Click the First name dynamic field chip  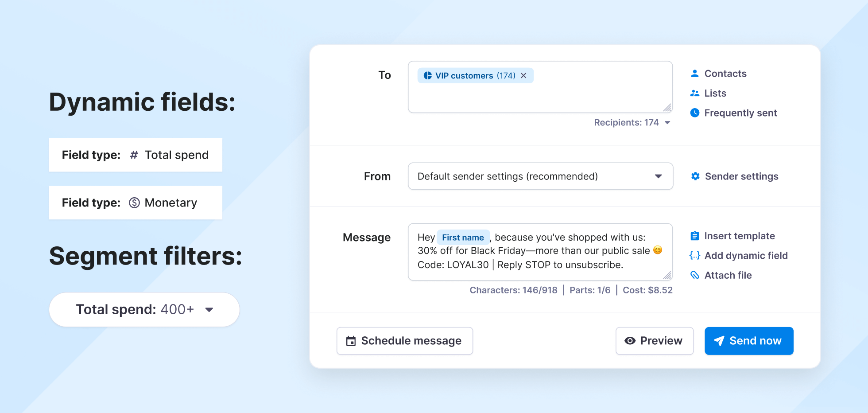(x=463, y=238)
